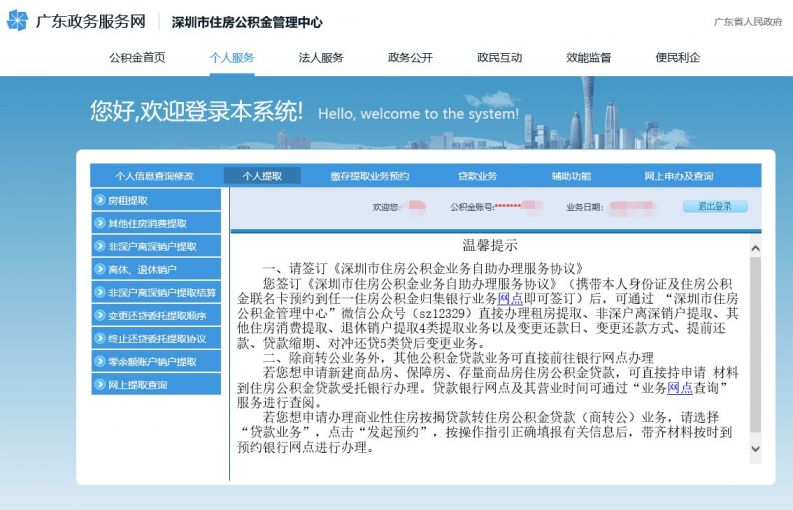This screenshot has width=793, height=510.
Task: Open the 政务公开 navigation item
Action: point(410,58)
